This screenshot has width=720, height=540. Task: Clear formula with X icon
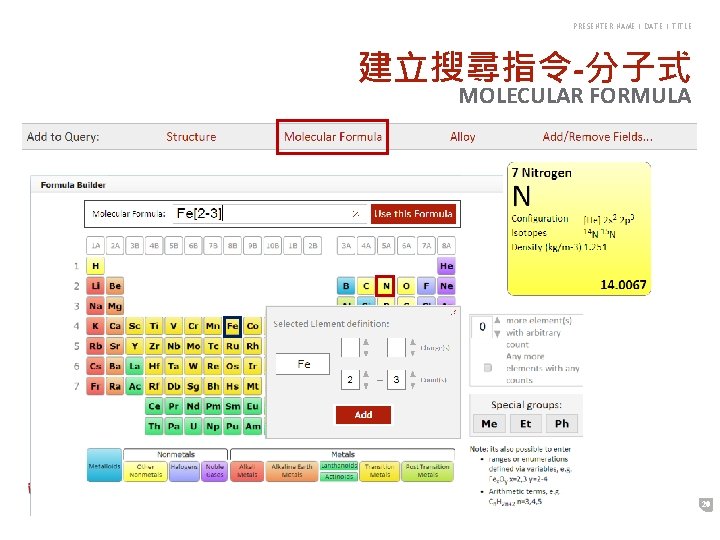[x=355, y=214]
